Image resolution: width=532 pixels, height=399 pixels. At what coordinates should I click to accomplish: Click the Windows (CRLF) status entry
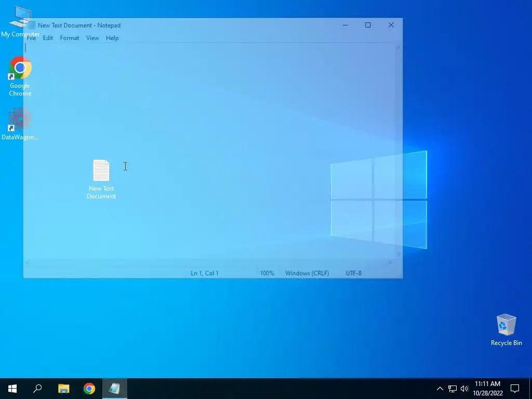[x=307, y=273]
